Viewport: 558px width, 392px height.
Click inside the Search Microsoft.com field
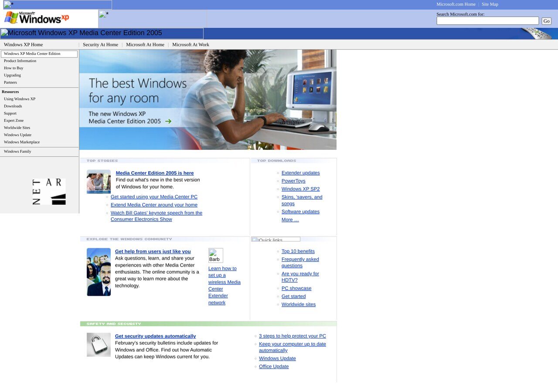click(x=487, y=21)
